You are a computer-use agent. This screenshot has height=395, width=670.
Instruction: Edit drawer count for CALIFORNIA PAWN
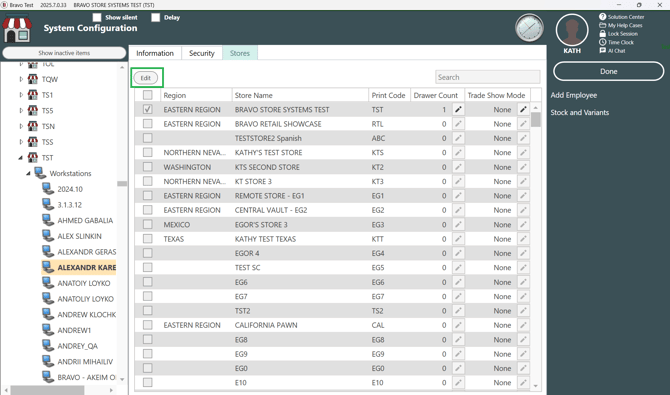[x=458, y=325]
